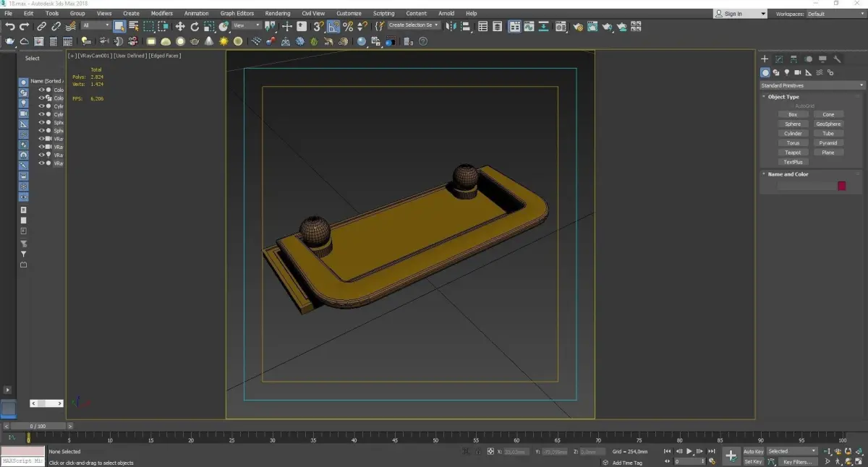Select the Move tool in the main toolbar

click(x=180, y=26)
